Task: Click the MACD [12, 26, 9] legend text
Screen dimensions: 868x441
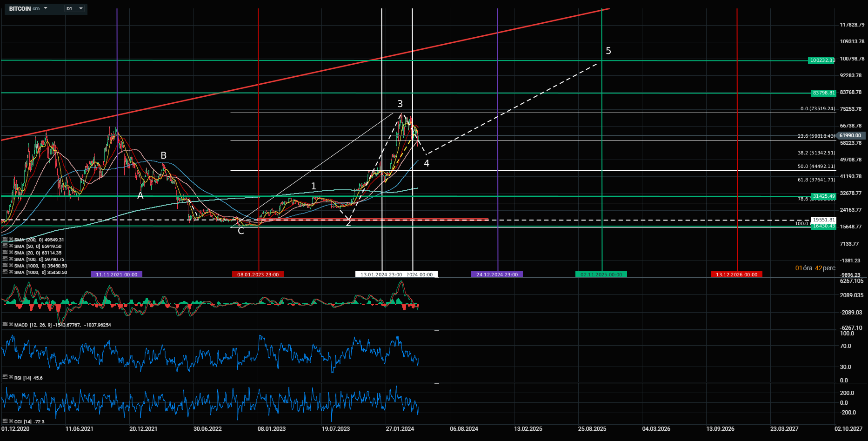Action: [x=63, y=325]
